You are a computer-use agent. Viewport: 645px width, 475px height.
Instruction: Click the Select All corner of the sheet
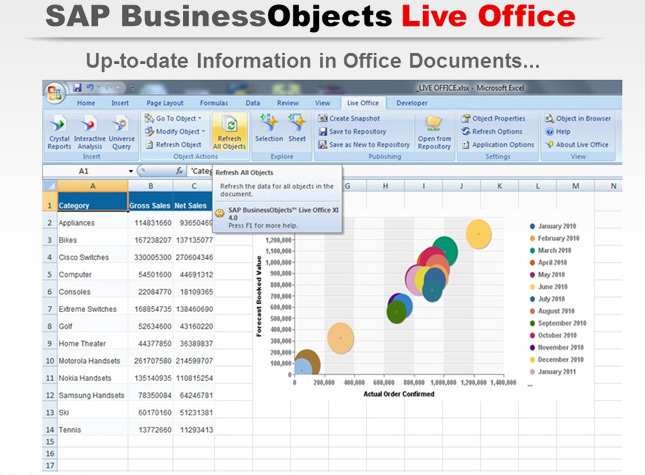click(x=50, y=186)
